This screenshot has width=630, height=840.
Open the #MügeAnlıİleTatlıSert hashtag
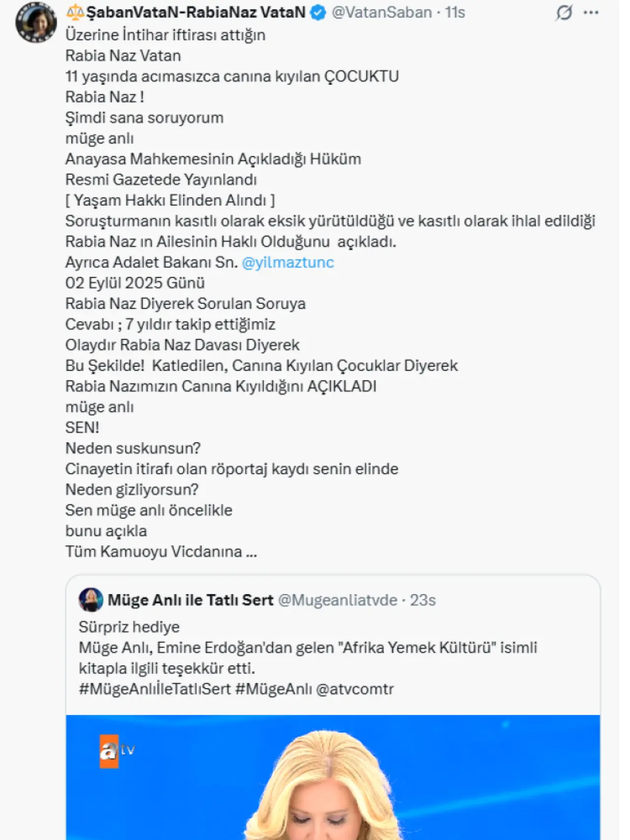coord(155,689)
